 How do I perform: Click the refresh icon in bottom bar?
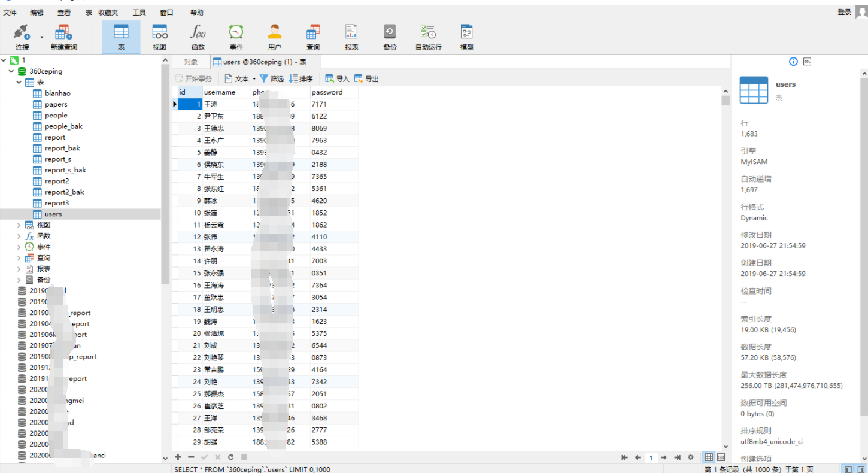(230, 457)
